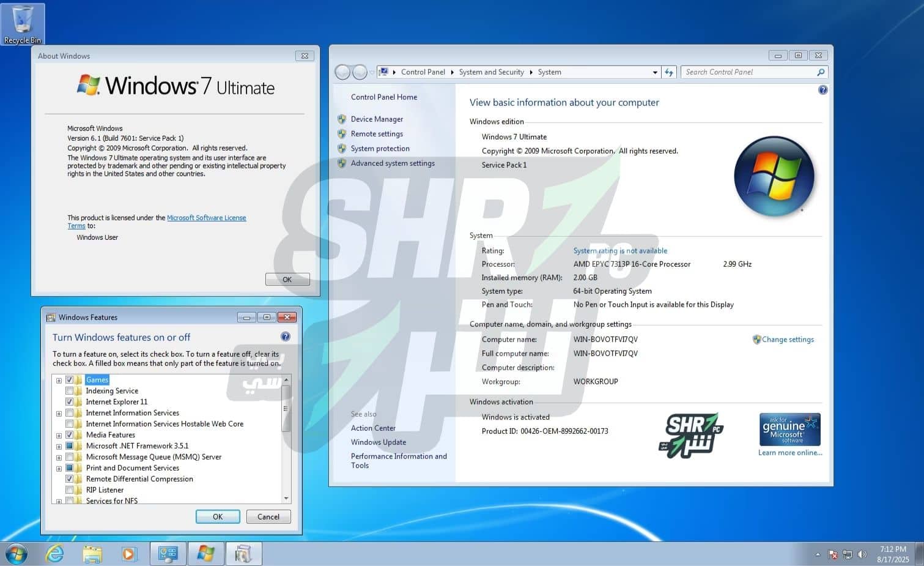Open the Recycle Bin desktop icon
This screenshot has width=924, height=566.
tap(23, 24)
